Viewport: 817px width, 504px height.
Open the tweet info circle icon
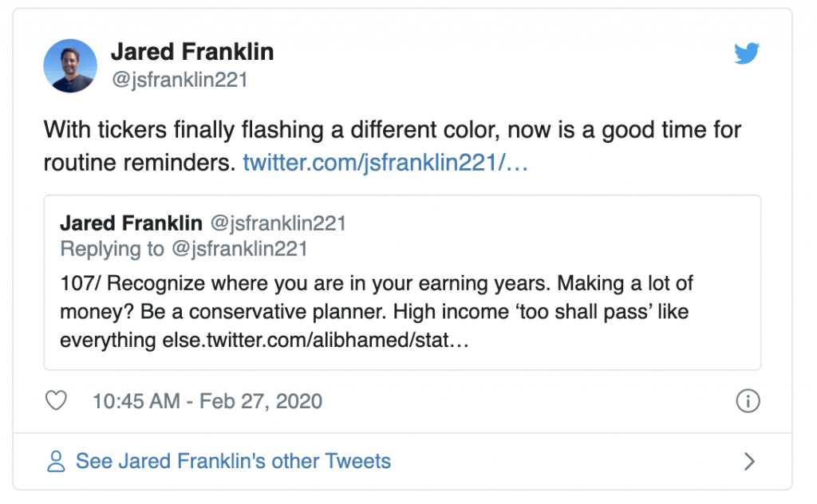747,401
